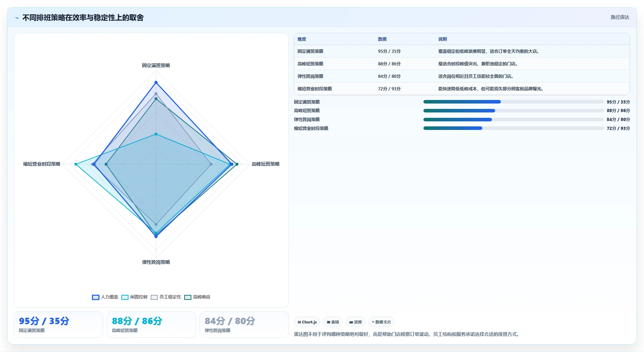Select the 固定满班策略 table row name
The height and width of the screenshot is (352, 644).
click(310, 51)
